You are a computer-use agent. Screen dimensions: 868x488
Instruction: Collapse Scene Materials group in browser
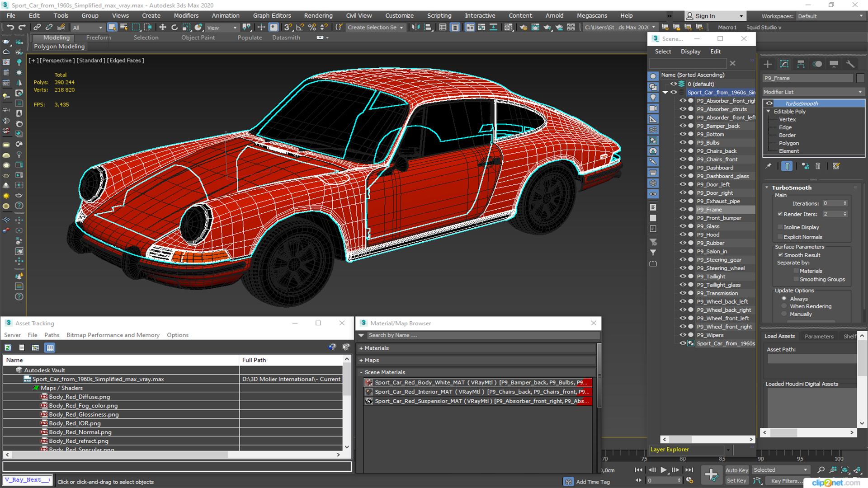361,372
